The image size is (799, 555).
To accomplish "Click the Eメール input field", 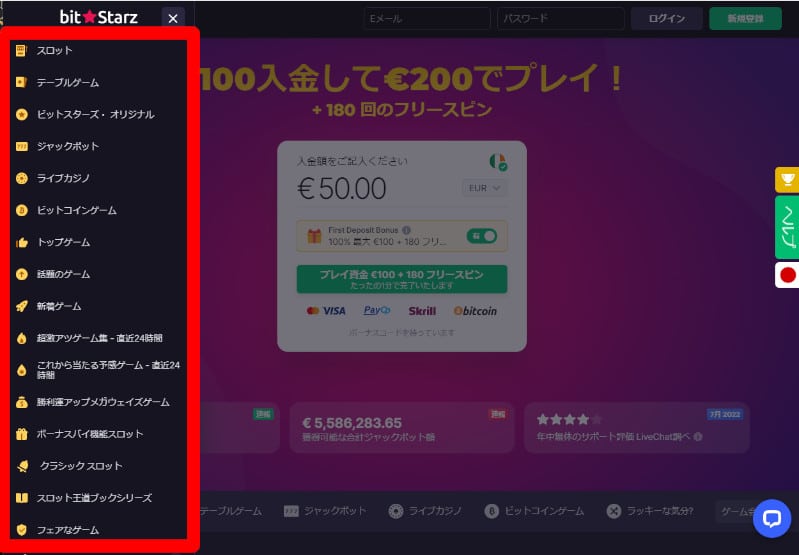I will [427, 18].
